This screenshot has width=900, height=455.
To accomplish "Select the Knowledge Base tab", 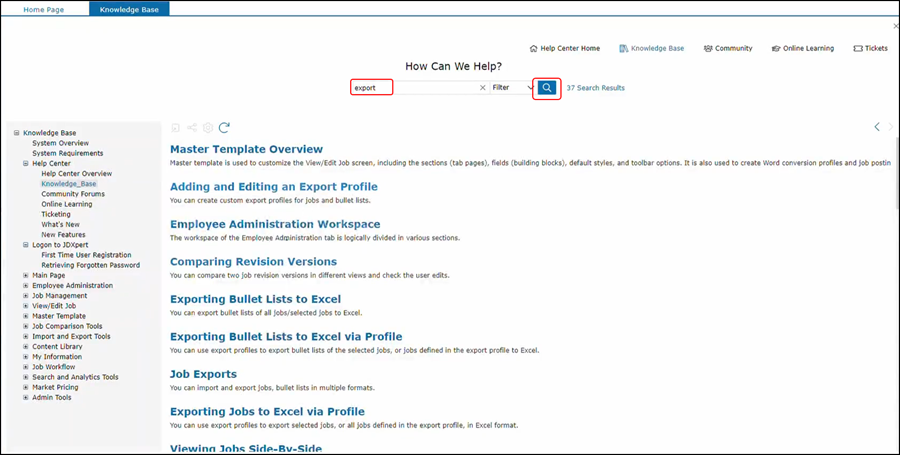I will click(129, 9).
